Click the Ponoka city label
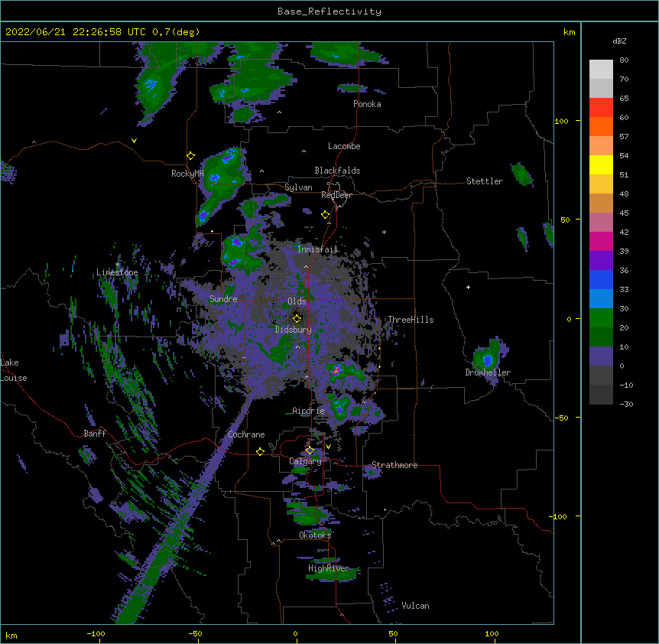 point(367,104)
